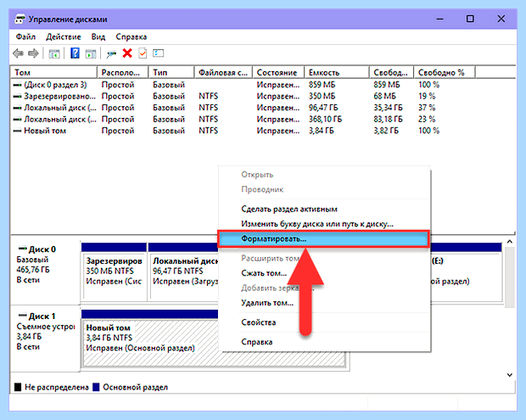Open Свойства from context menu
Viewport: 526px width, 420px height.
click(x=258, y=322)
